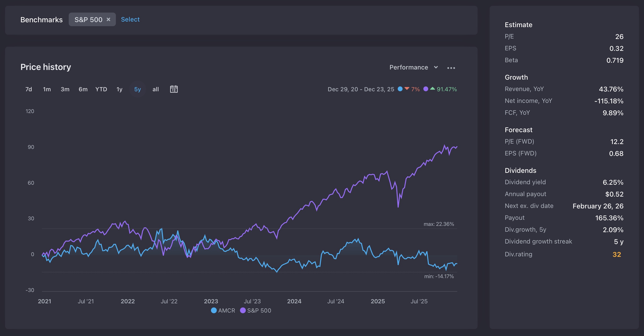Click the blue dot in range summary

coord(400,89)
